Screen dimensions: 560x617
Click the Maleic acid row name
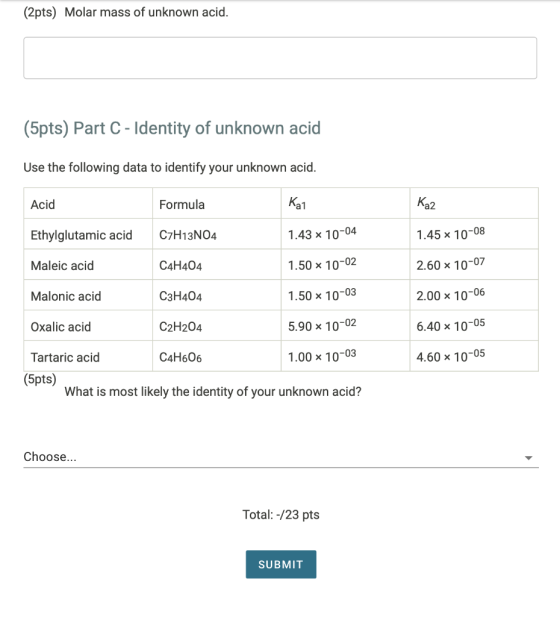click(62, 266)
